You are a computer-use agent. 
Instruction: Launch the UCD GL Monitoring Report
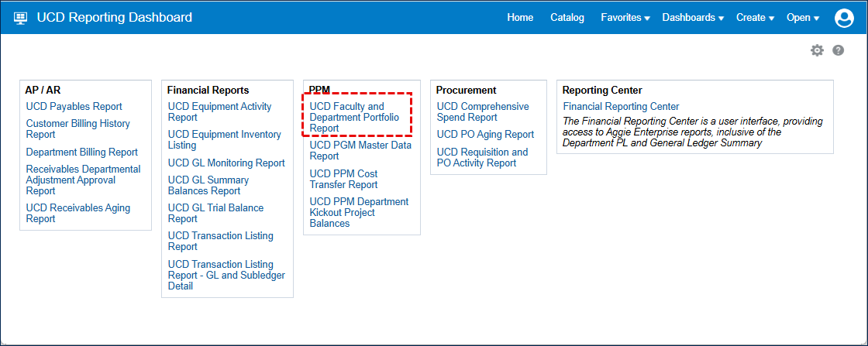click(x=226, y=163)
